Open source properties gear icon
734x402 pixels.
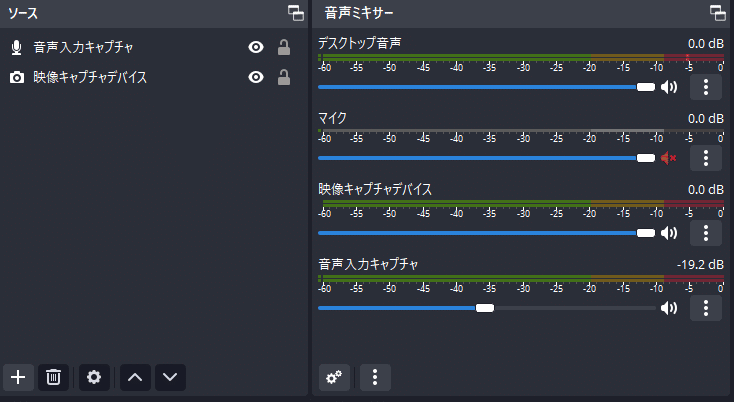pyautogui.click(x=94, y=377)
